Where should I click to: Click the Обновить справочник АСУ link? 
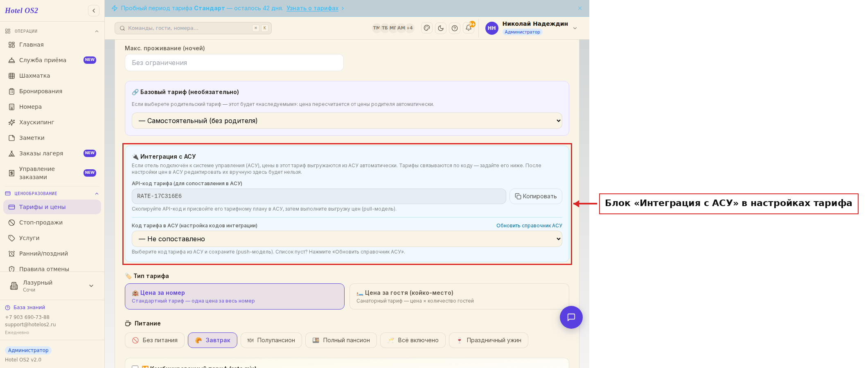[529, 226]
